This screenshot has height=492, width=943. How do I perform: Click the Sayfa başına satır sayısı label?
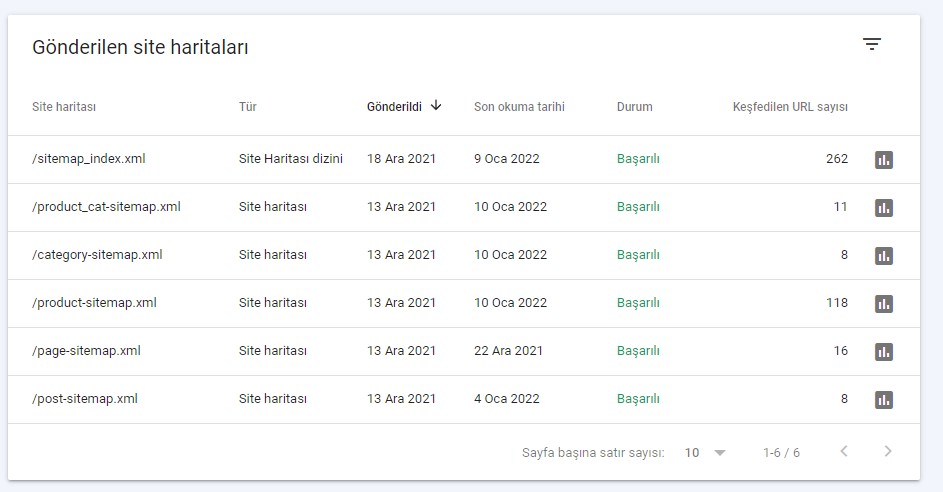point(593,452)
